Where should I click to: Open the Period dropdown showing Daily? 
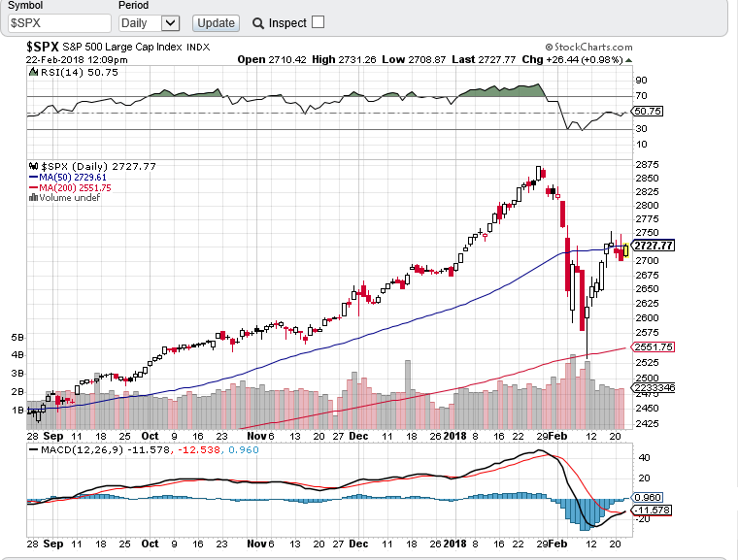(150, 23)
